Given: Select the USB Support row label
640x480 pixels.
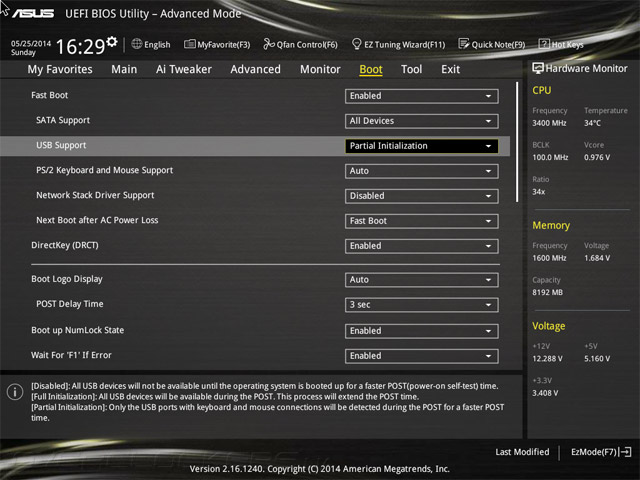Looking at the screenshot, I should coord(61,145).
